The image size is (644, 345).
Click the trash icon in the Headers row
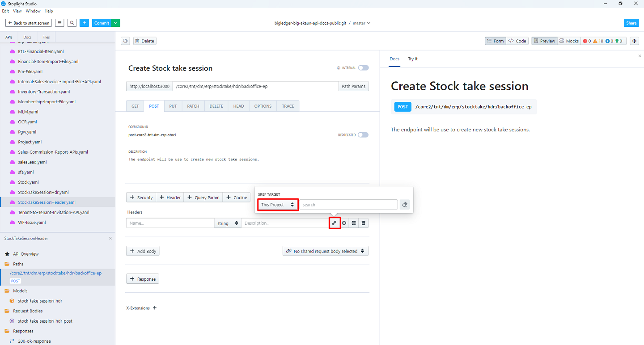click(x=364, y=223)
